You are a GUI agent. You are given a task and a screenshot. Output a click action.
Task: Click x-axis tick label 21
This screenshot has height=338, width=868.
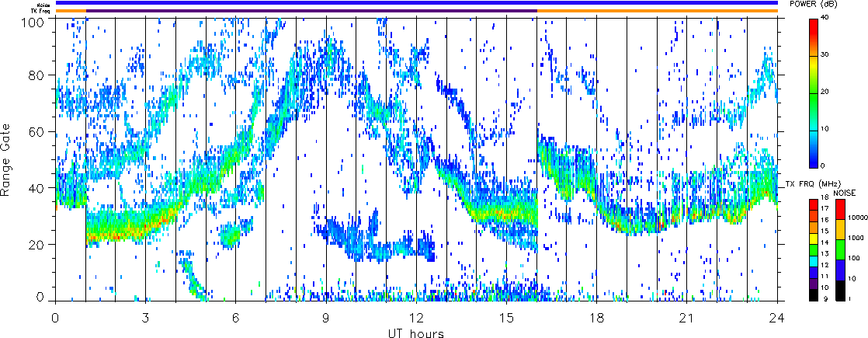687,318
